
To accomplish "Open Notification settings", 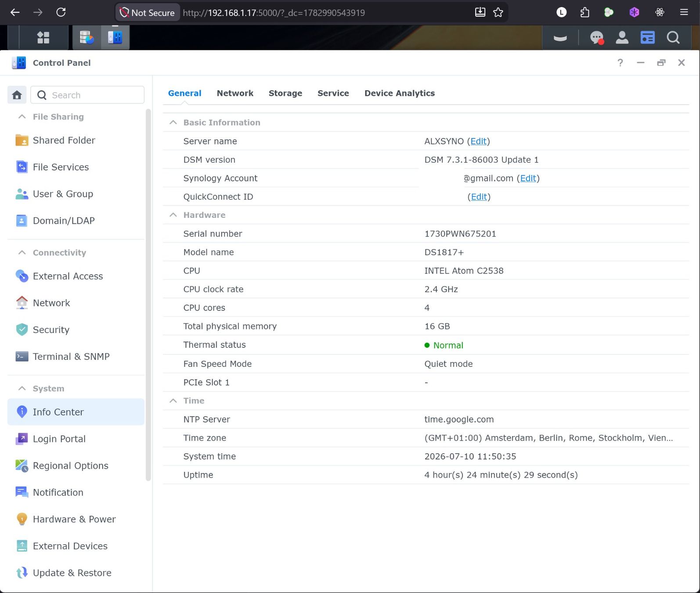I will [x=76, y=492].
